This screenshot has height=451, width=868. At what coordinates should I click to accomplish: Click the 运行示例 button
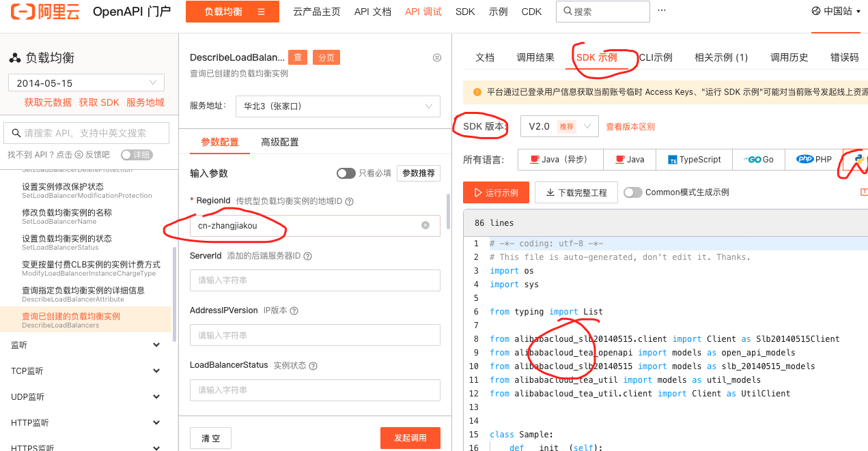pos(496,192)
